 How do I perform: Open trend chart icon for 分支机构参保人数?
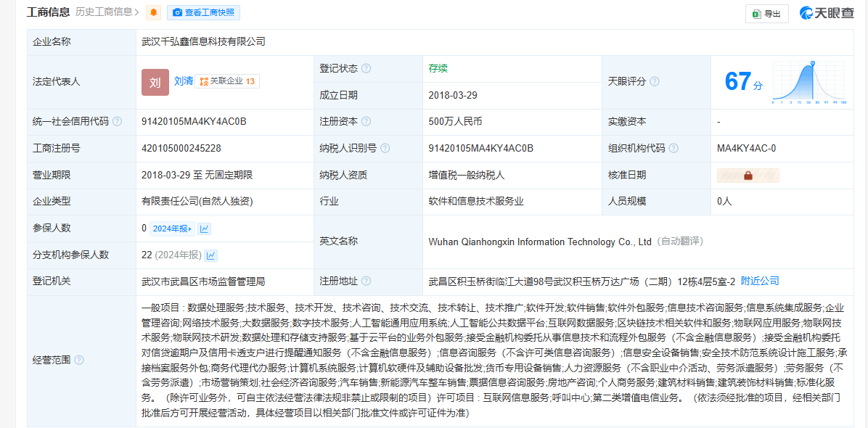pyautogui.click(x=211, y=255)
